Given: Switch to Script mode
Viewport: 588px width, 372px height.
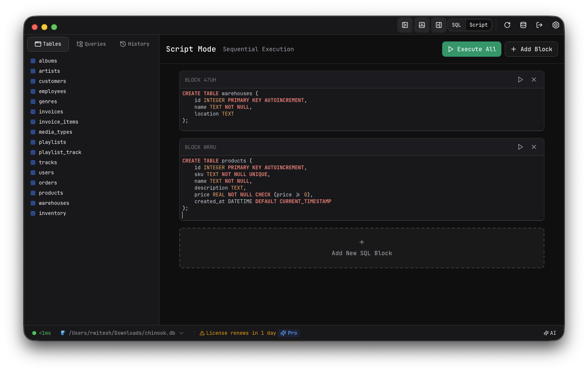Looking at the screenshot, I should tap(479, 25).
